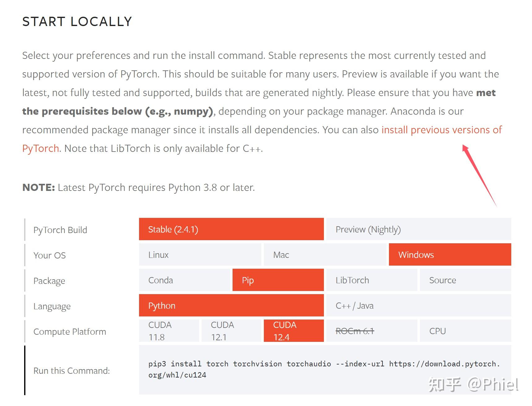Click the disabled ROCm 6.1 option
The image size is (532, 406).
coord(372,331)
